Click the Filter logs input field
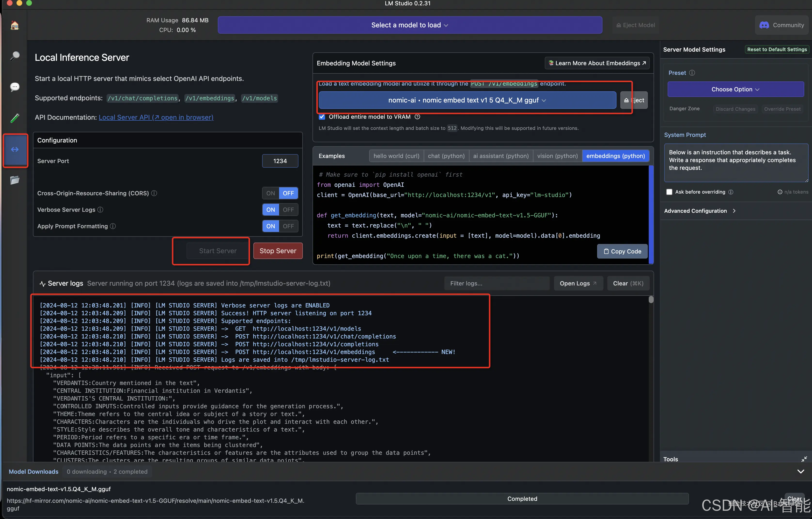The height and width of the screenshot is (519, 812). (x=496, y=283)
